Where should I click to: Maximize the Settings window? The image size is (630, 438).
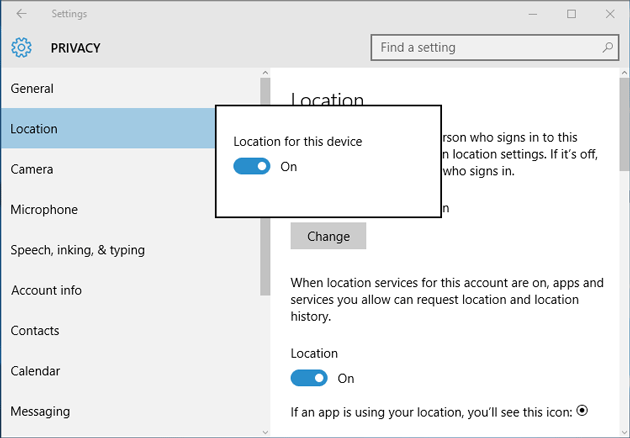571,14
